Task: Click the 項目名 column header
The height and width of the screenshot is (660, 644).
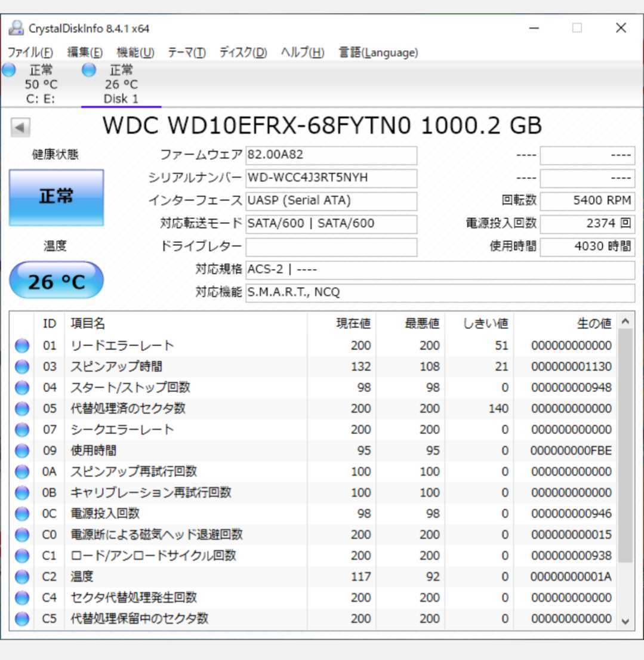Action: pyautogui.click(x=186, y=323)
